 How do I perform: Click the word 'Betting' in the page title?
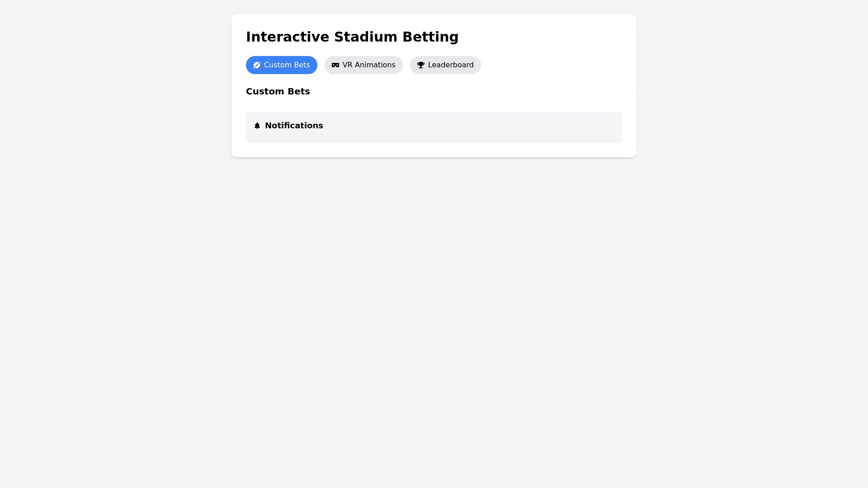pyautogui.click(x=430, y=37)
